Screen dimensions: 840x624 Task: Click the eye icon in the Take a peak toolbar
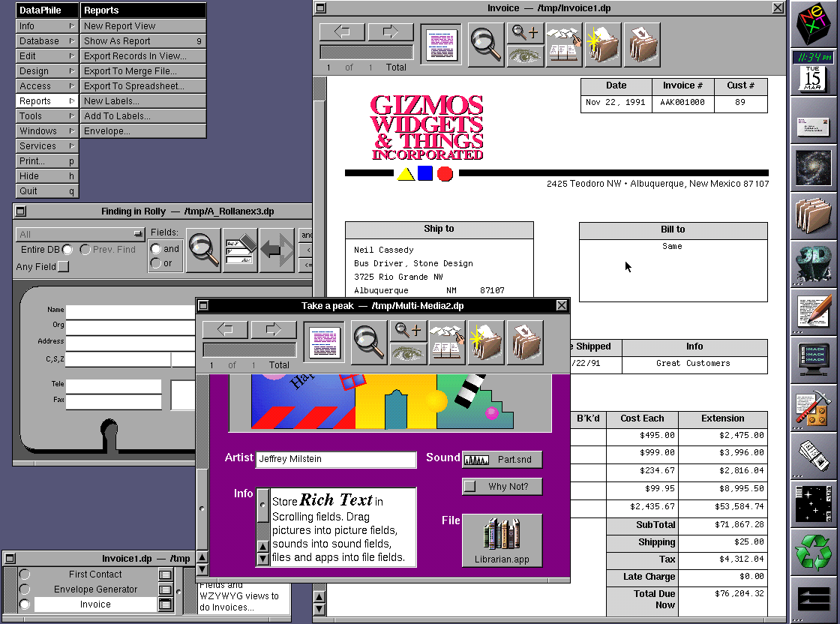pos(408,354)
